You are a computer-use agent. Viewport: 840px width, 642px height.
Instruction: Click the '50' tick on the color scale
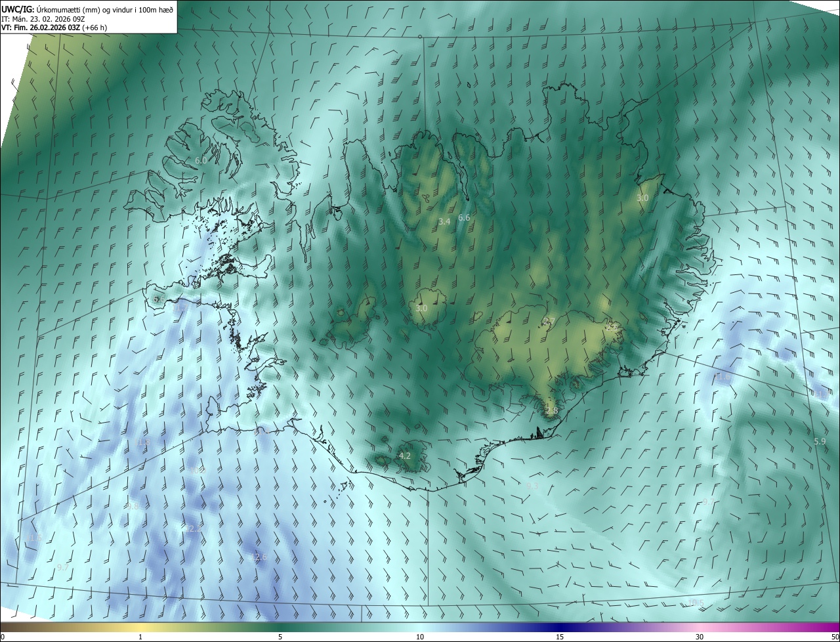point(835,637)
